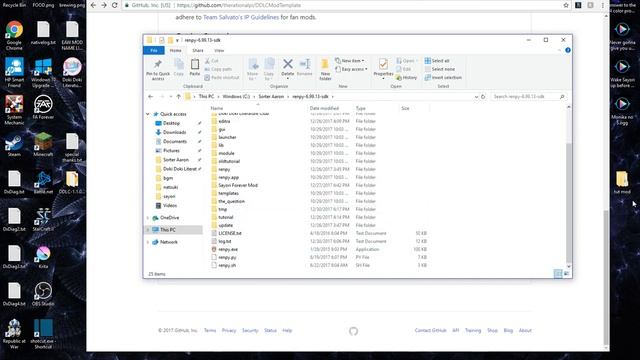Click the Delete X icon in the ribbon

click(288, 64)
